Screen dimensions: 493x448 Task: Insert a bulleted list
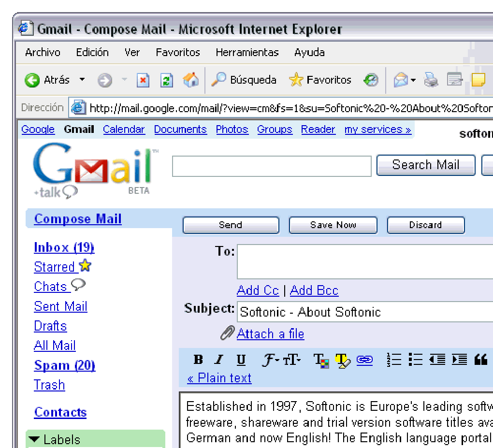(415, 360)
